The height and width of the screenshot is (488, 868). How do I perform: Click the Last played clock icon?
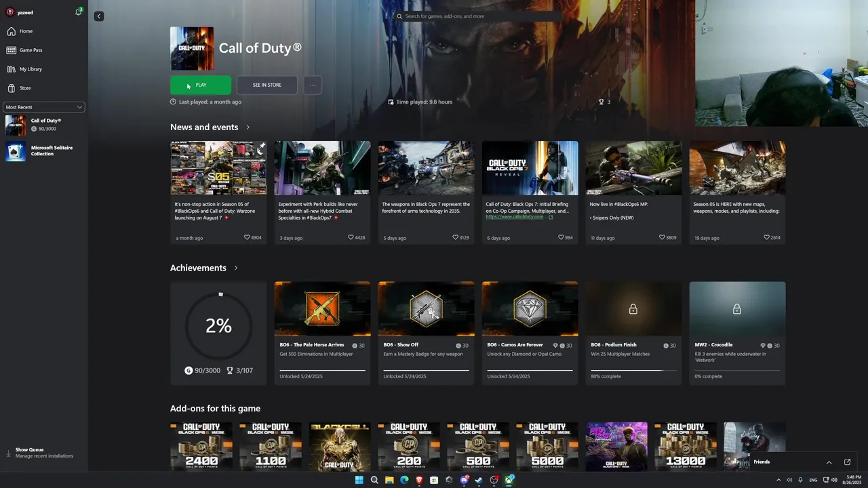(x=173, y=102)
